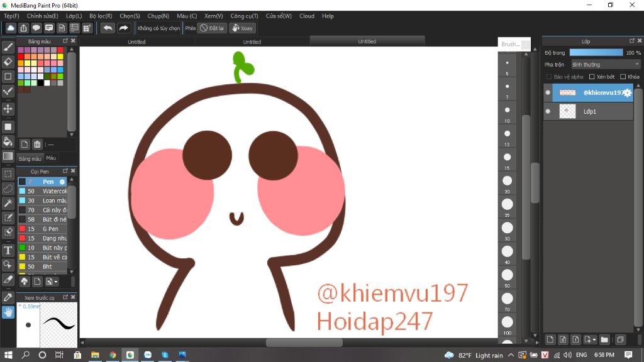Enable the Khóa lock checkbox

[x=623, y=77]
